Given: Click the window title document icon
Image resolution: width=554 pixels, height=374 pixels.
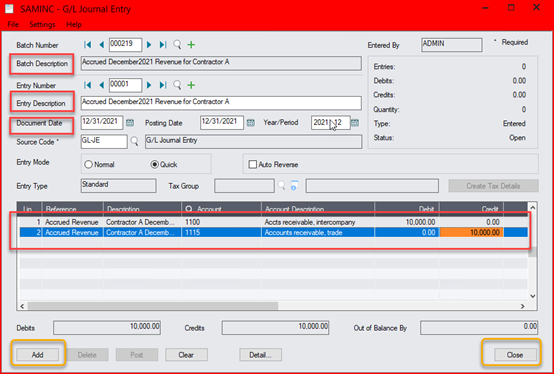Looking at the screenshot, I should pos(9,8).
